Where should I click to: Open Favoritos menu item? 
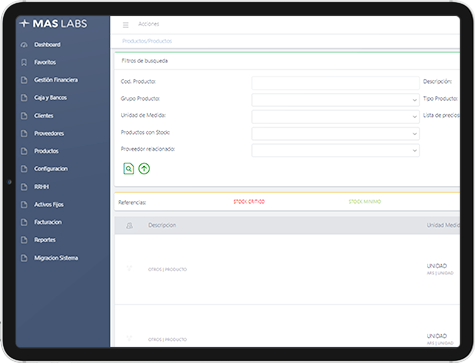[x=45, y=62]
